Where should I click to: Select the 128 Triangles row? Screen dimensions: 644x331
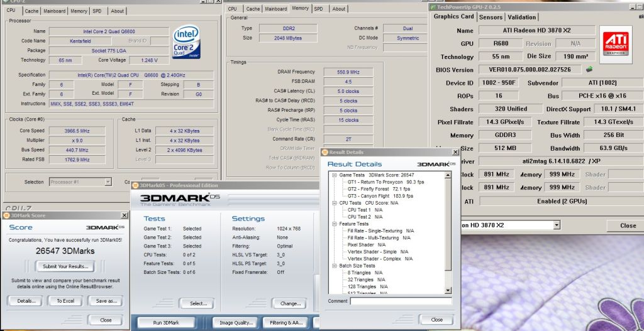point(367,286)
